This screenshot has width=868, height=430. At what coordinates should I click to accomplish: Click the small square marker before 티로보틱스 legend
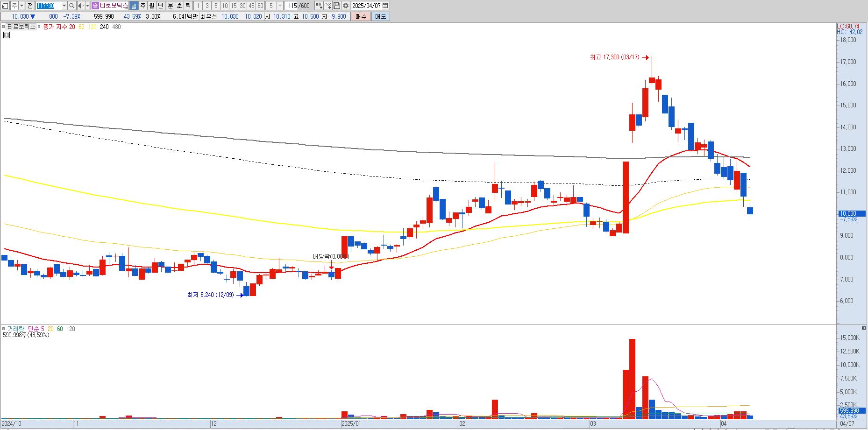tap(3, 27)
